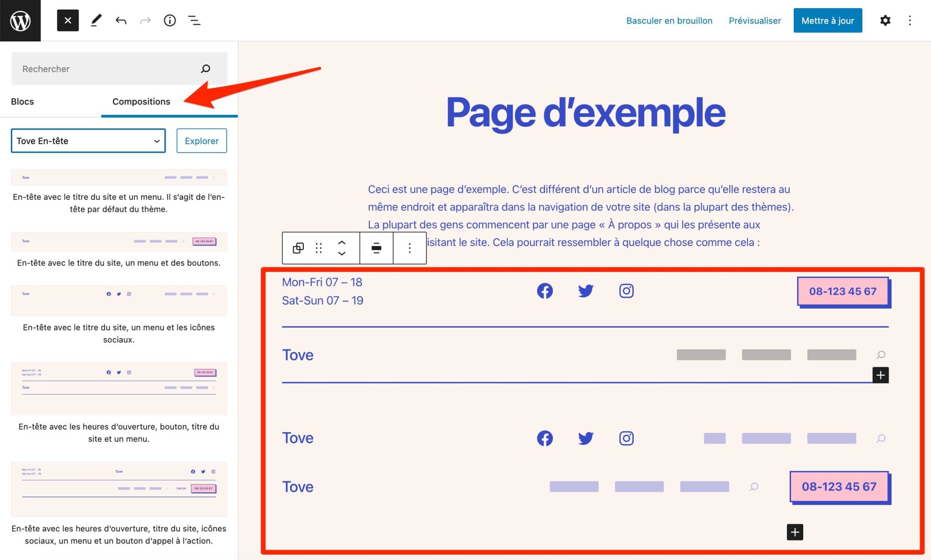This screenshot has height=560, width=931.
Task: Click Twitter icon beside opening hours
Action: 586,291
